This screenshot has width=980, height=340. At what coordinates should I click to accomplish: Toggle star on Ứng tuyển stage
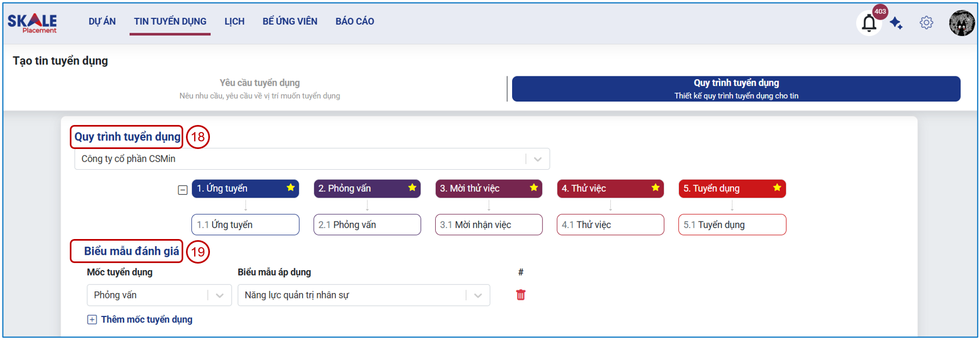coord(291,188)
